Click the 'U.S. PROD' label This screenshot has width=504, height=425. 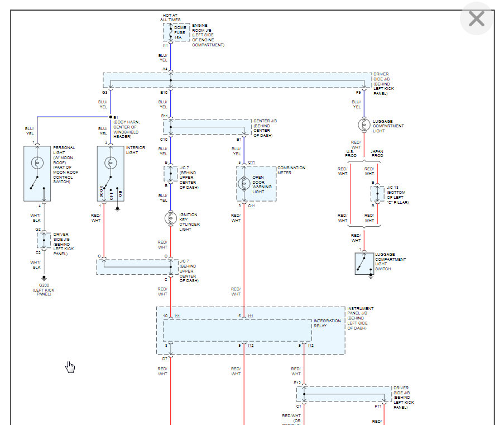click(351, 154)
